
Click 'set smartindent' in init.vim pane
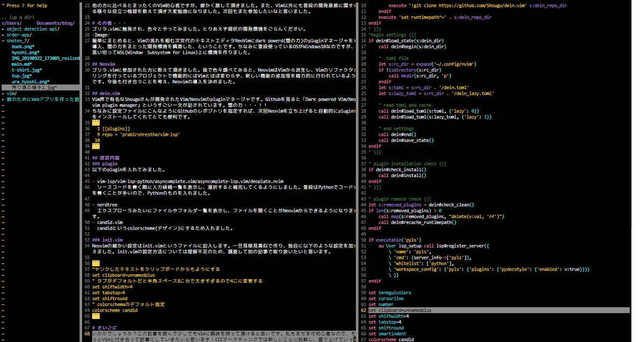[x=387, y=333]
